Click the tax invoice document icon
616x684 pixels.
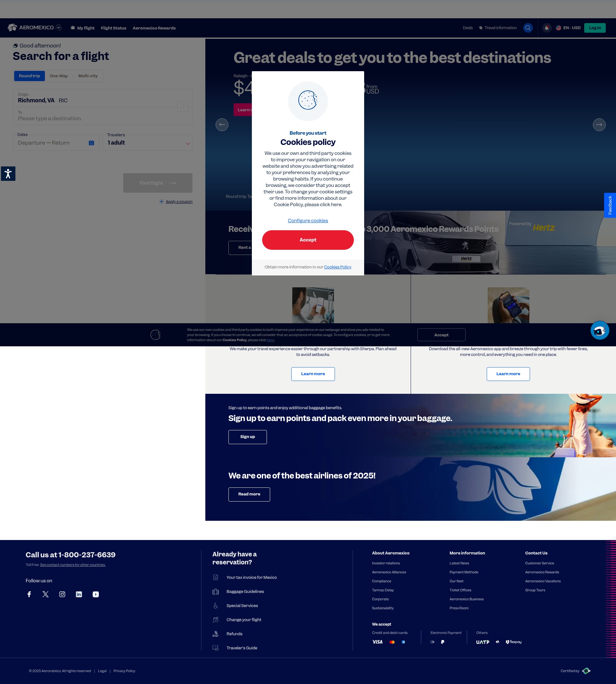(x=216, y=578)
